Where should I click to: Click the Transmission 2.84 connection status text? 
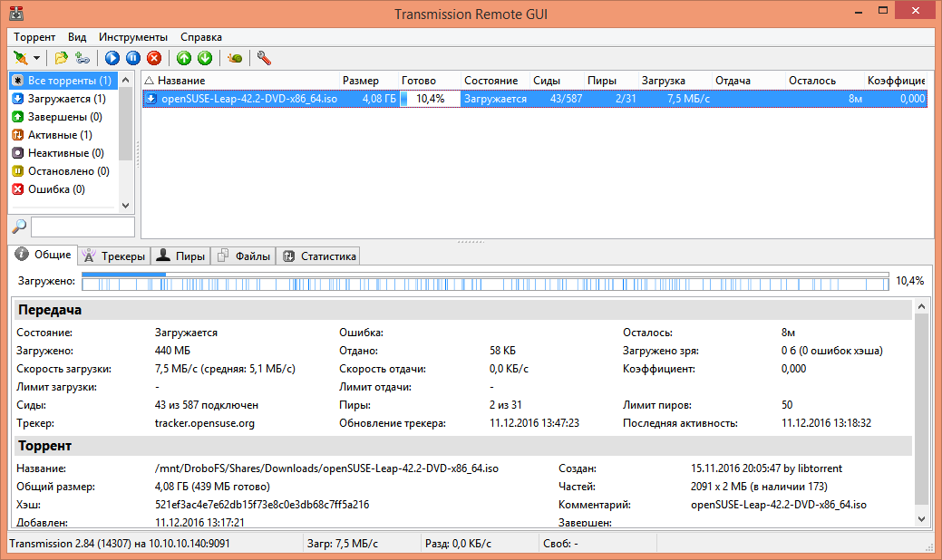coord(120,544)
